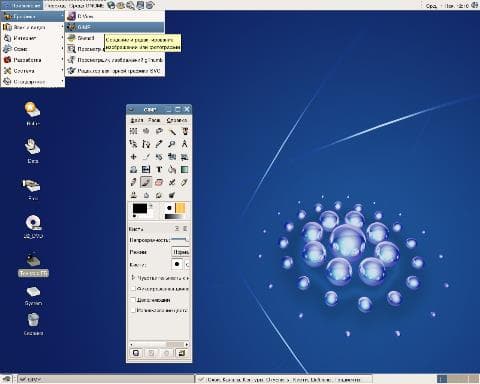Open the Система applications submenu
The image size is (480, 384).
pos(33,71)
